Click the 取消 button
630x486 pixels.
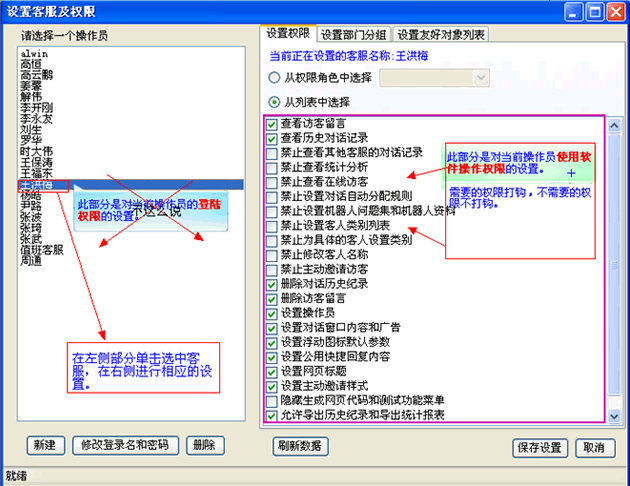pyautogui.click(x=593, y=447)
